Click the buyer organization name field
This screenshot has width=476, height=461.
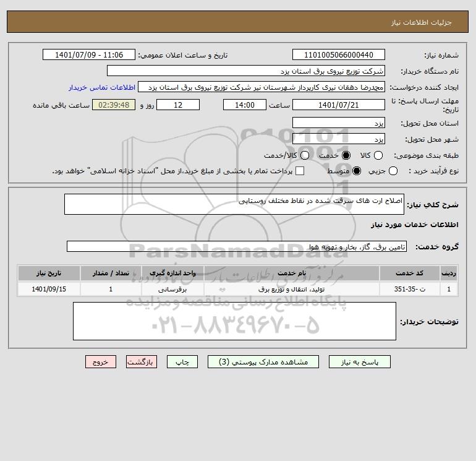coord(246,71)
